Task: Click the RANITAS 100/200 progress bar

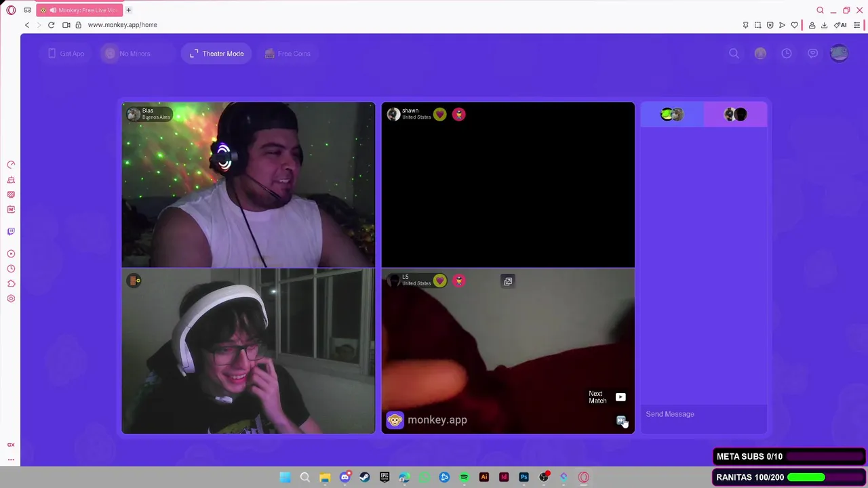Action: [789, 477]
